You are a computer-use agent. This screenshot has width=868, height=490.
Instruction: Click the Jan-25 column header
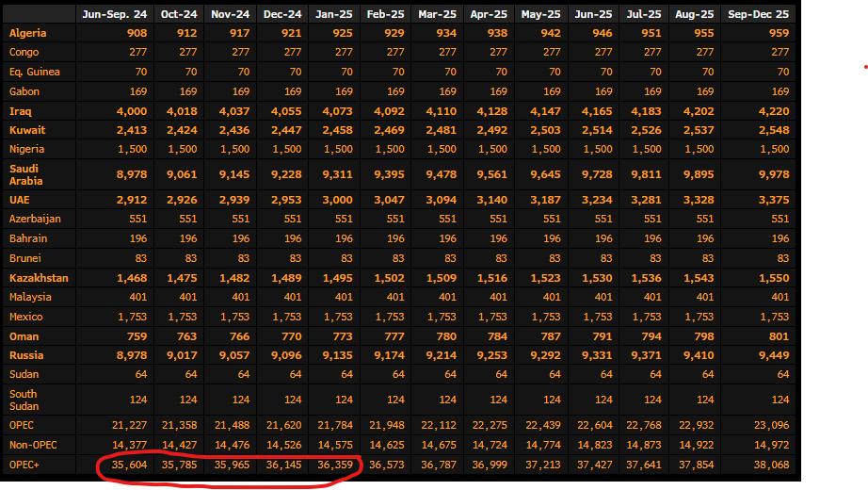(x=333, y=14)
